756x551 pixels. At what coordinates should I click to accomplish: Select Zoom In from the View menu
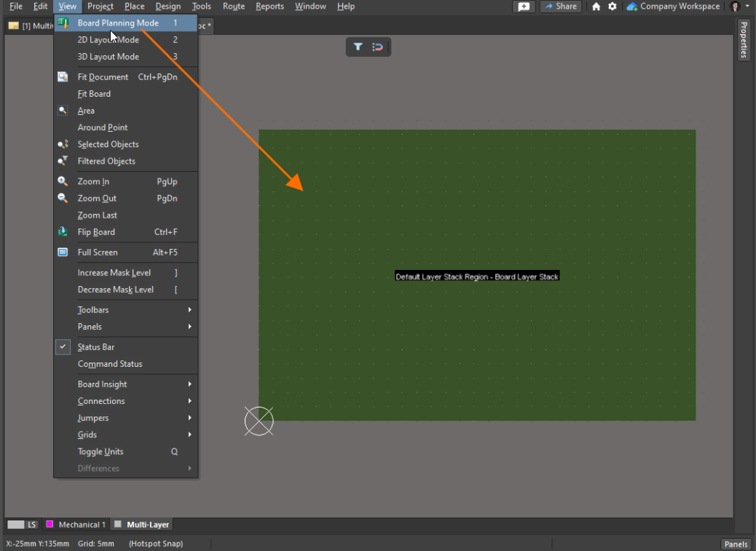click(x=93, y=182)
